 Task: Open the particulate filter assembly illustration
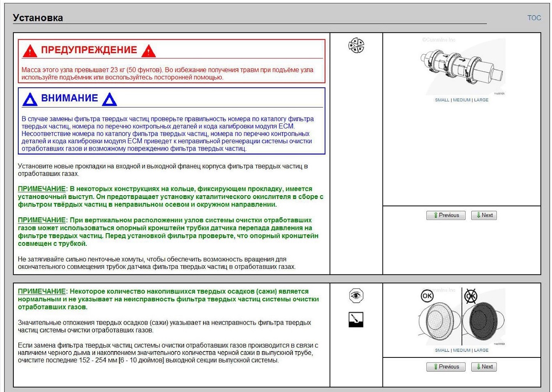click(x=462, y=66)
